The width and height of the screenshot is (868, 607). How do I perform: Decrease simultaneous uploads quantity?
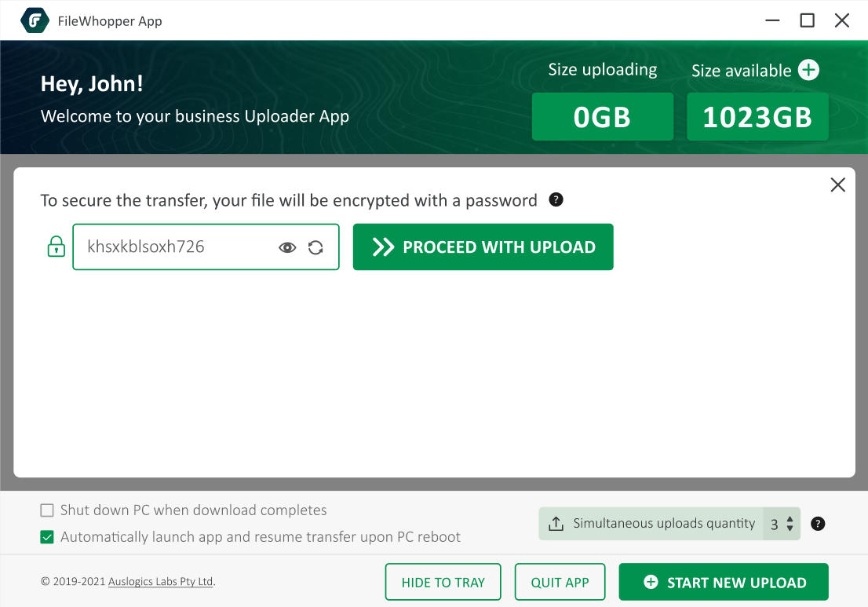(x=790, y=528)
